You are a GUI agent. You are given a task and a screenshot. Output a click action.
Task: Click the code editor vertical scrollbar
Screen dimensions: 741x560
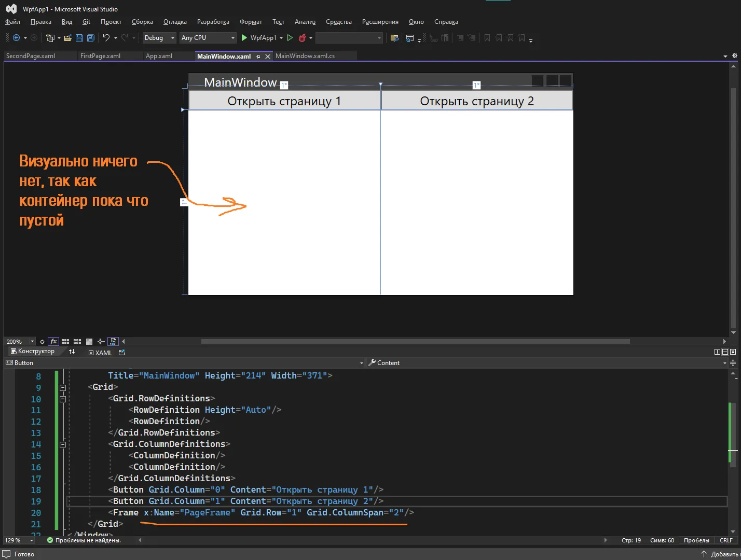[733, 435]
